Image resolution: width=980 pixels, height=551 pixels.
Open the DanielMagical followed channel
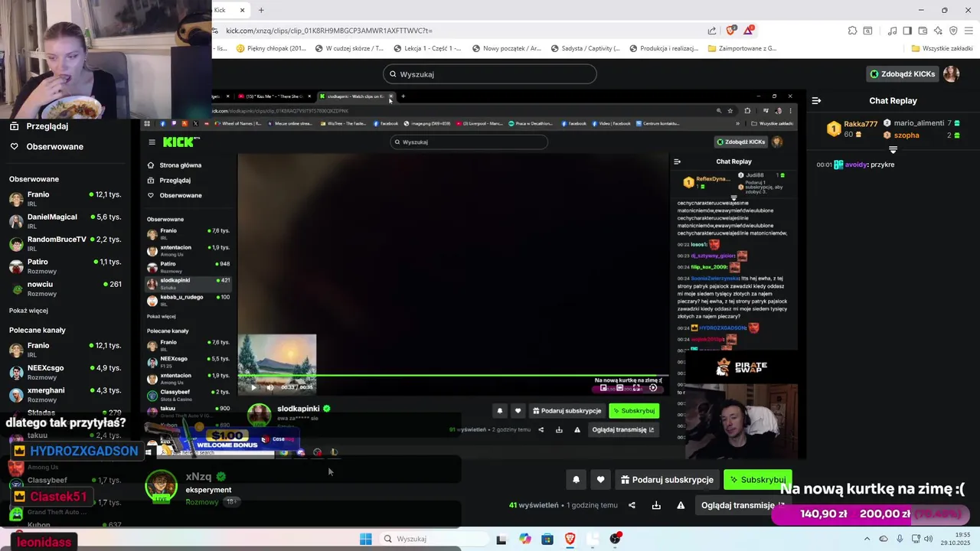[x=66, y=221]
